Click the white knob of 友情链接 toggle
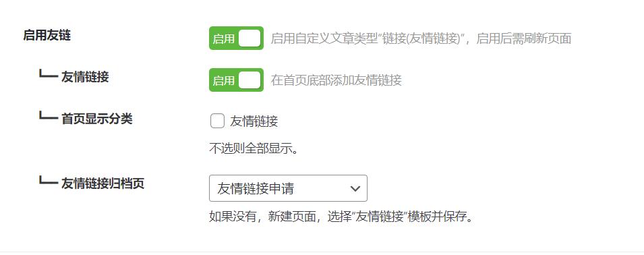 coord(250,80)
